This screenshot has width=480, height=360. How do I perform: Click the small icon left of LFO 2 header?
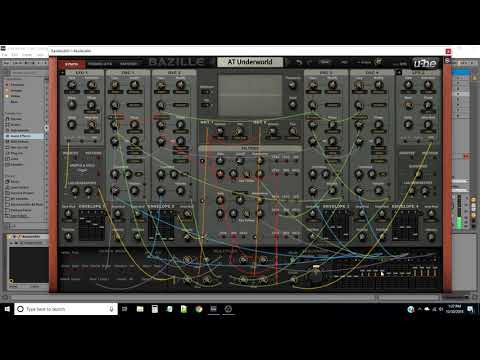399,72
